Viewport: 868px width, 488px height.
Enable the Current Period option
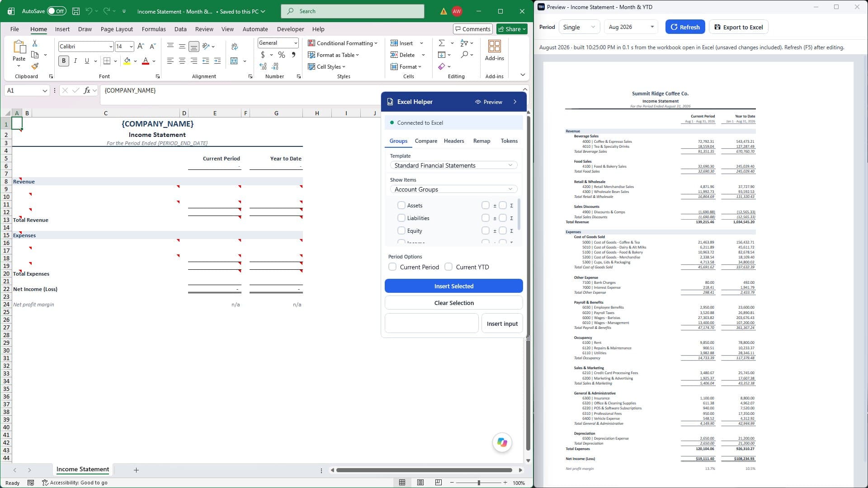392,267
